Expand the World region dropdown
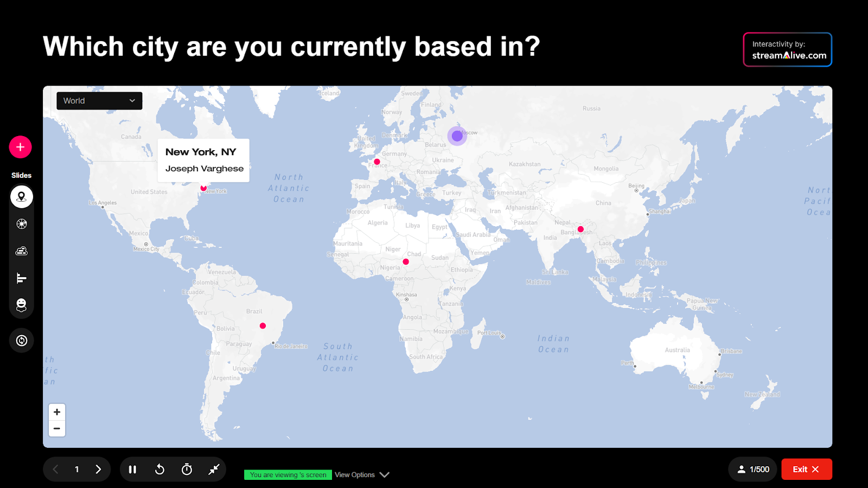This screenshot has width=868, height=488. point(99,101)
